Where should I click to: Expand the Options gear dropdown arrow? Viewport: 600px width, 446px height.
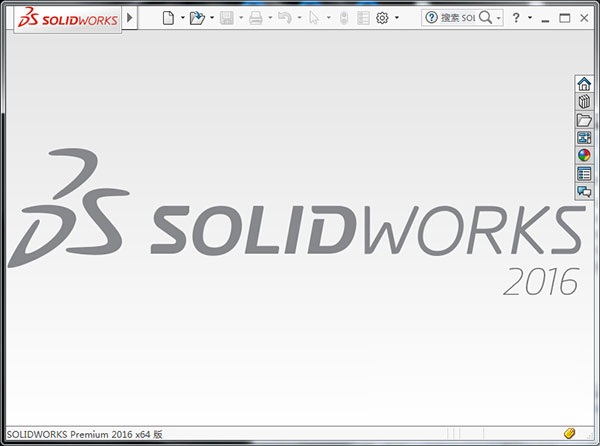397,18
